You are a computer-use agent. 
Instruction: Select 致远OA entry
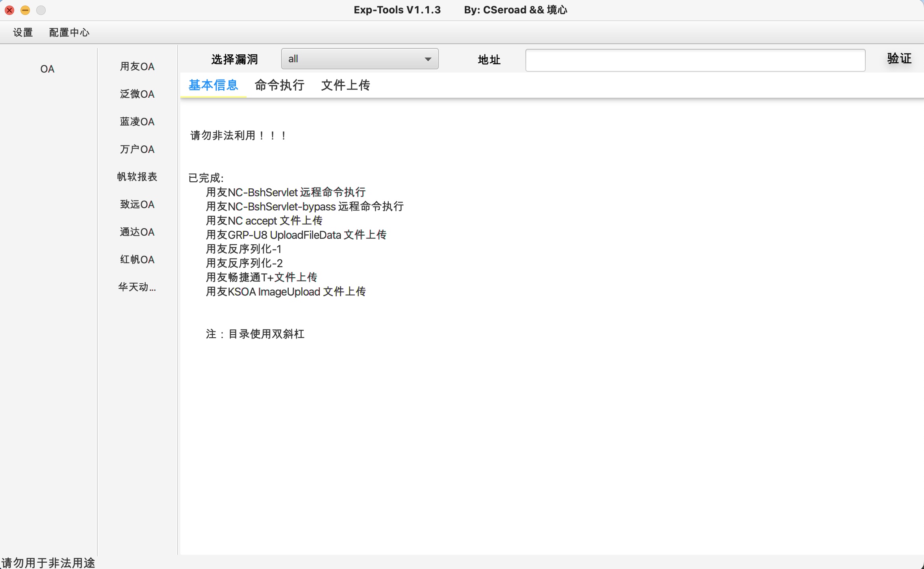[x=137, y=205]
